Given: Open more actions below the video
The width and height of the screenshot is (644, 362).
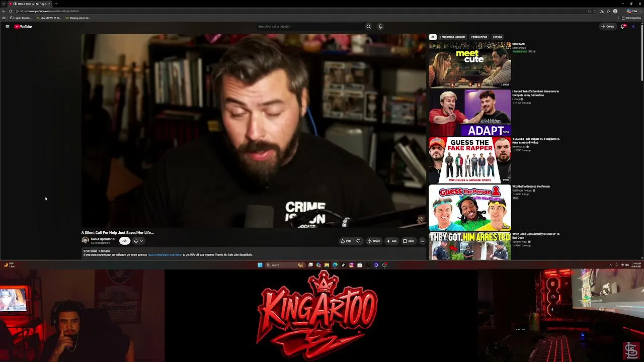Looking at the screenshot, I should pyautogui.click(x=422, y=241).
